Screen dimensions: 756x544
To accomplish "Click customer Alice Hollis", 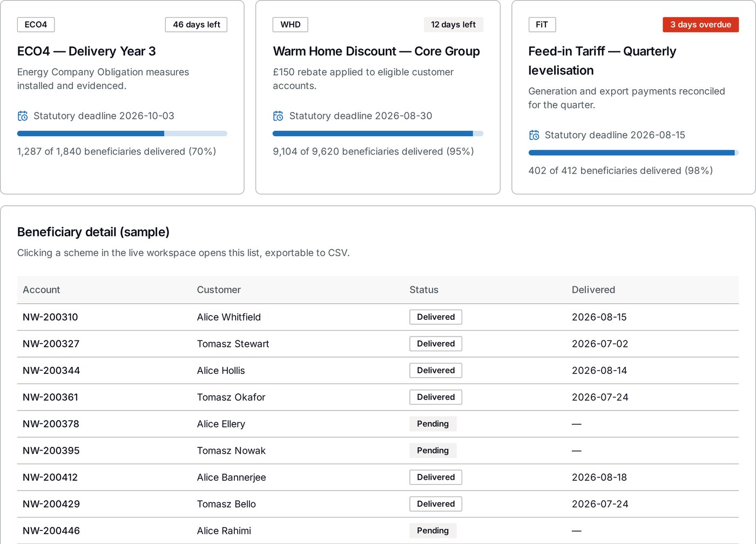I will (x=221, y=371).
